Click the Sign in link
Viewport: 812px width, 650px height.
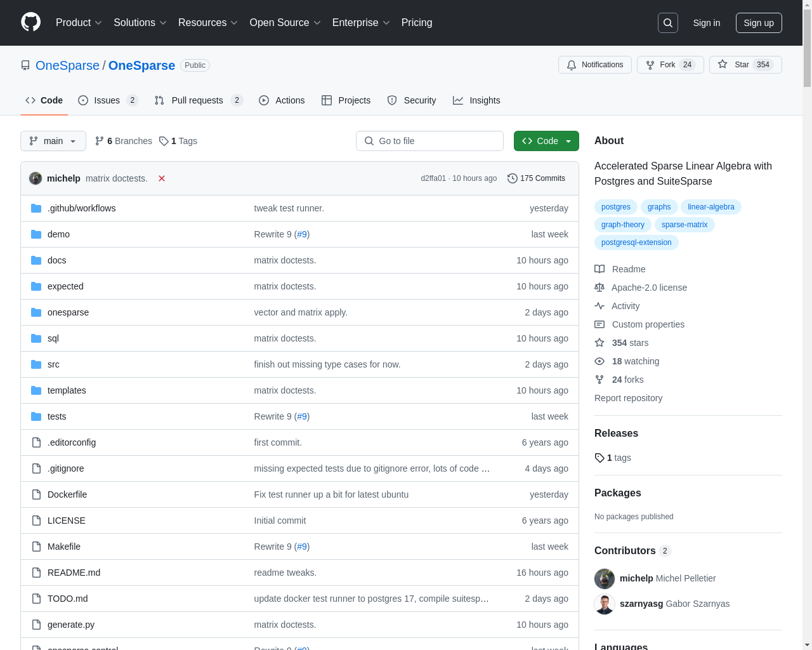[x=707, y=23]
